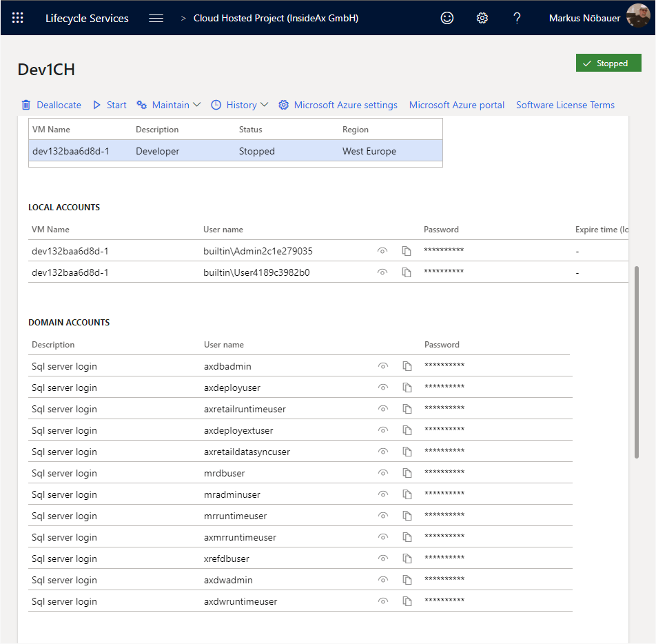Click Deallocate in the action toolbar

pos(51,105)
